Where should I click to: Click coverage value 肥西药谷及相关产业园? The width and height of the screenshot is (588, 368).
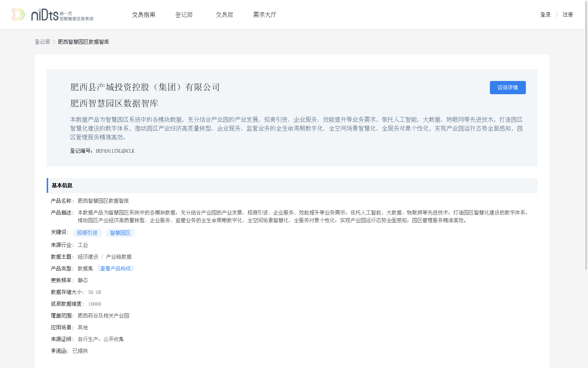(x=103, y=316)
